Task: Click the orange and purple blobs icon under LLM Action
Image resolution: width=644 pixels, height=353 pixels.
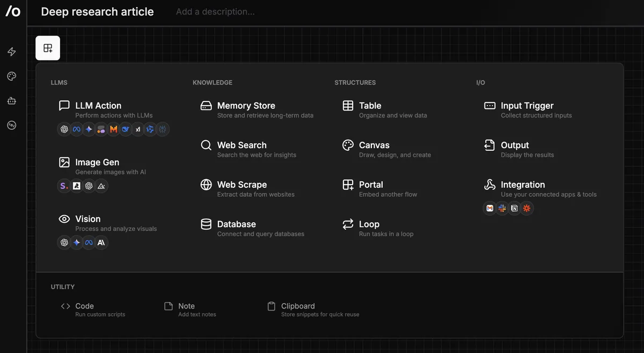Action: (x=101, y=129)
